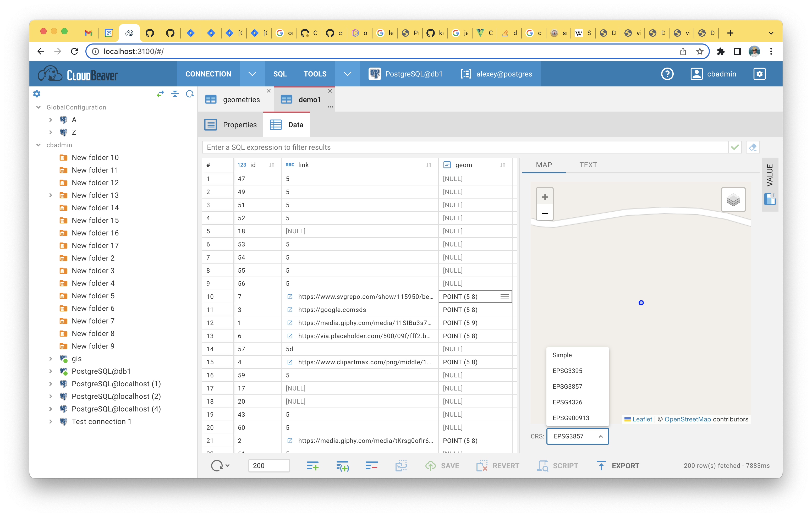The image size is (812, 517).
Task: Toggle sort order on id column
Action: click(x=271, y=165)
